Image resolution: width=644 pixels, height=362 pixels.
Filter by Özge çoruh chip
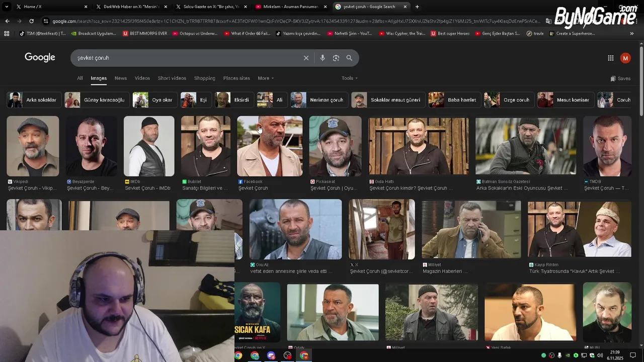pos(509,100)
